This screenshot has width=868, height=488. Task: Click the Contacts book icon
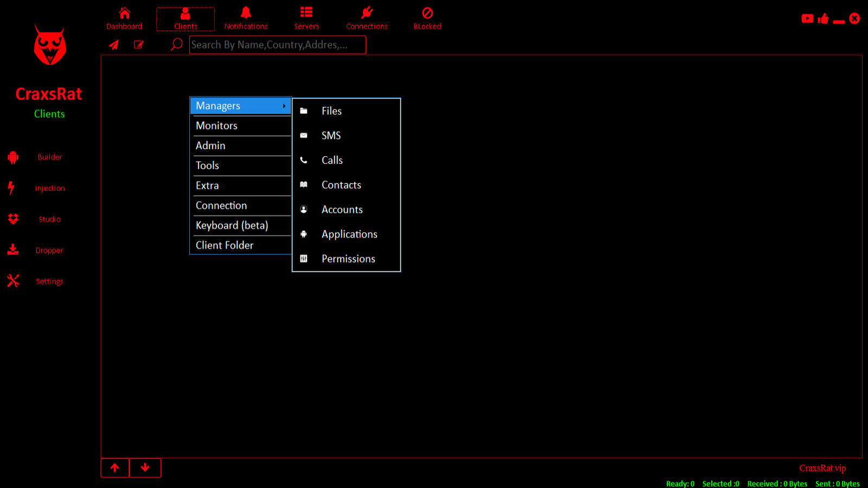[304, 185]
